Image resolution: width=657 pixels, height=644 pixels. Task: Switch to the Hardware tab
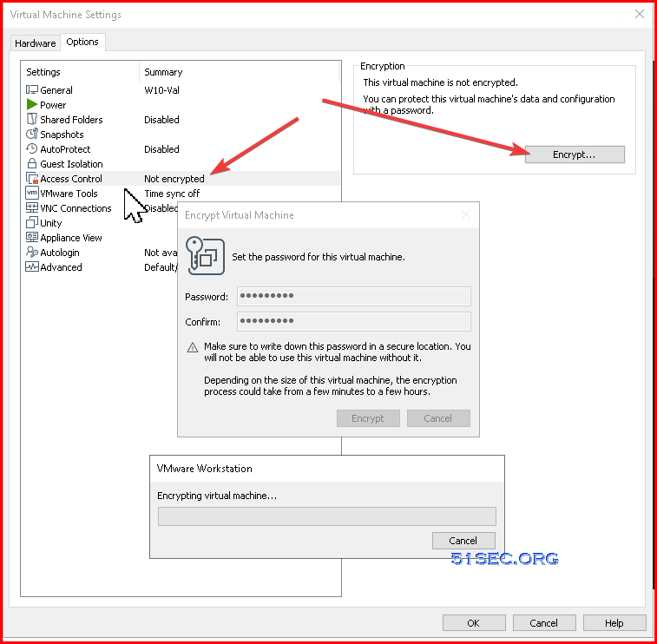[36, 43]
